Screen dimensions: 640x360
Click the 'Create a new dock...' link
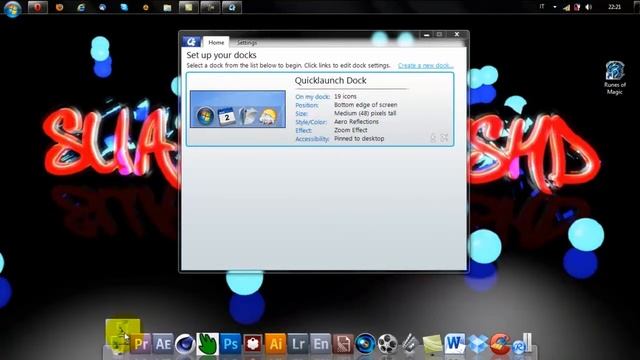425,65
